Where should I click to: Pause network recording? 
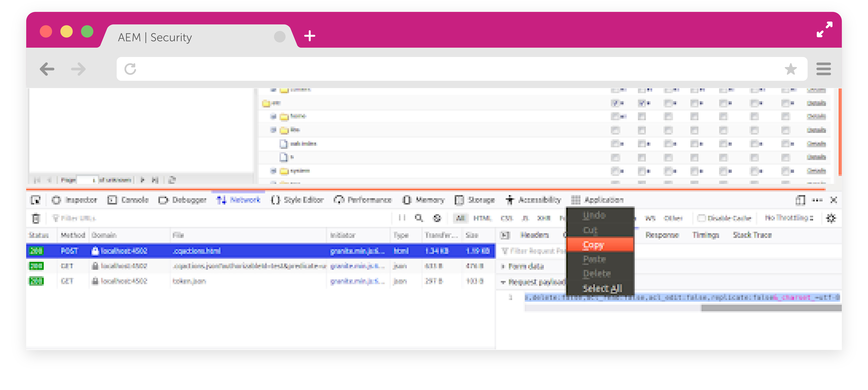tap(402, 218)
